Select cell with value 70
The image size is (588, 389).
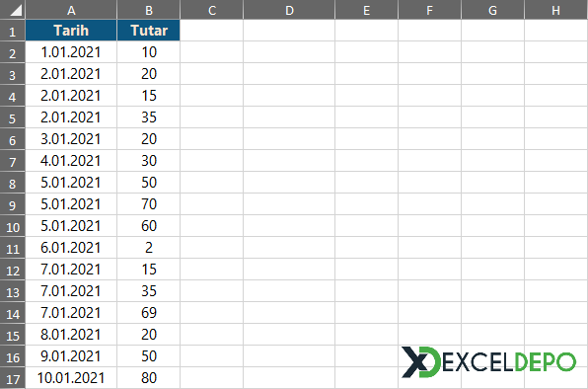(149, 204)
